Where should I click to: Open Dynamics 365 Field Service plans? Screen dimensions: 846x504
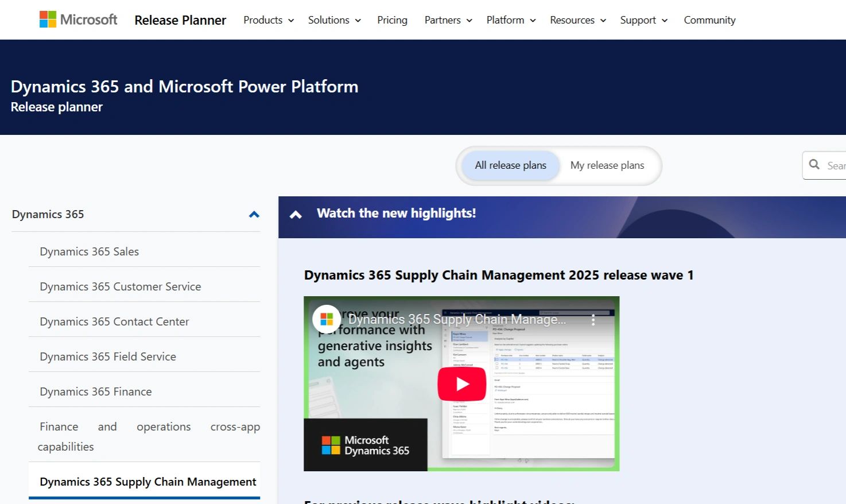click(x=108, y=356)
